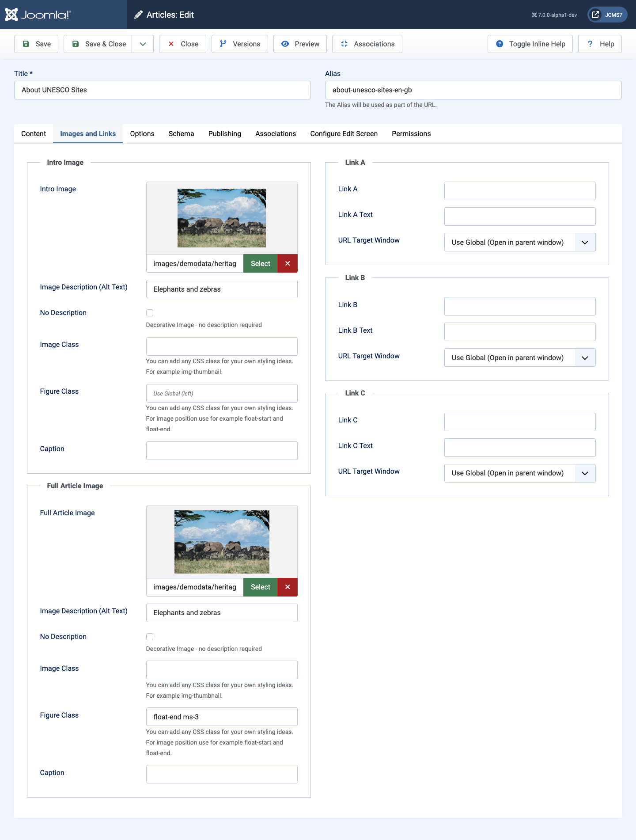Image resolution: width=636 pixels, height=840 pixels.
Task: Open Link A URL Target Window dropdown
Action: (x=520, y=242)
